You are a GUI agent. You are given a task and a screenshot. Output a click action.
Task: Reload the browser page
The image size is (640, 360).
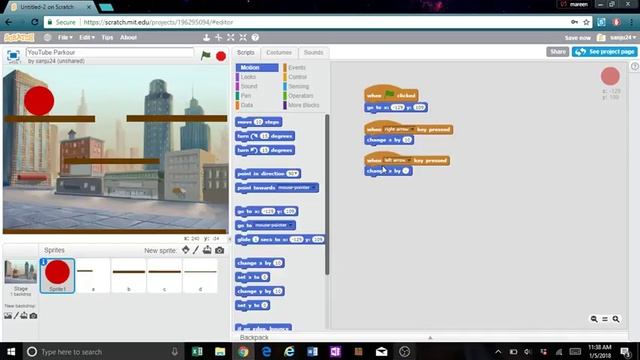tap(35, 22)
